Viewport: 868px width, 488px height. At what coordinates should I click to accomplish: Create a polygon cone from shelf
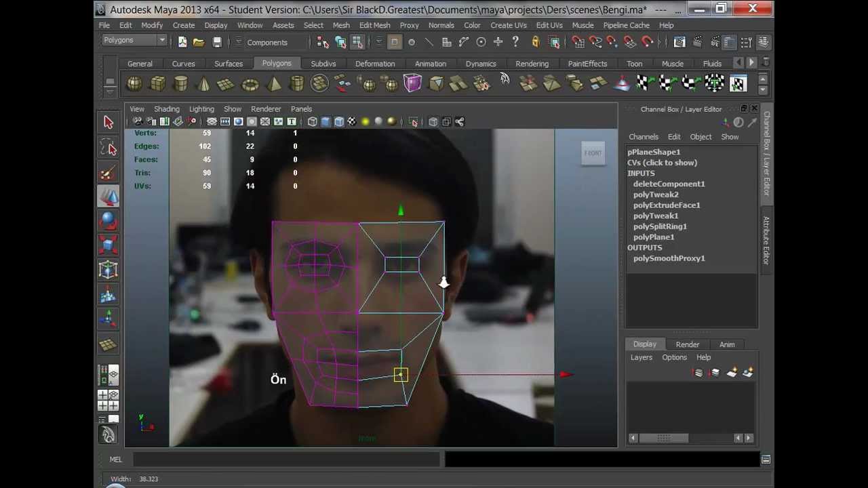203,84
